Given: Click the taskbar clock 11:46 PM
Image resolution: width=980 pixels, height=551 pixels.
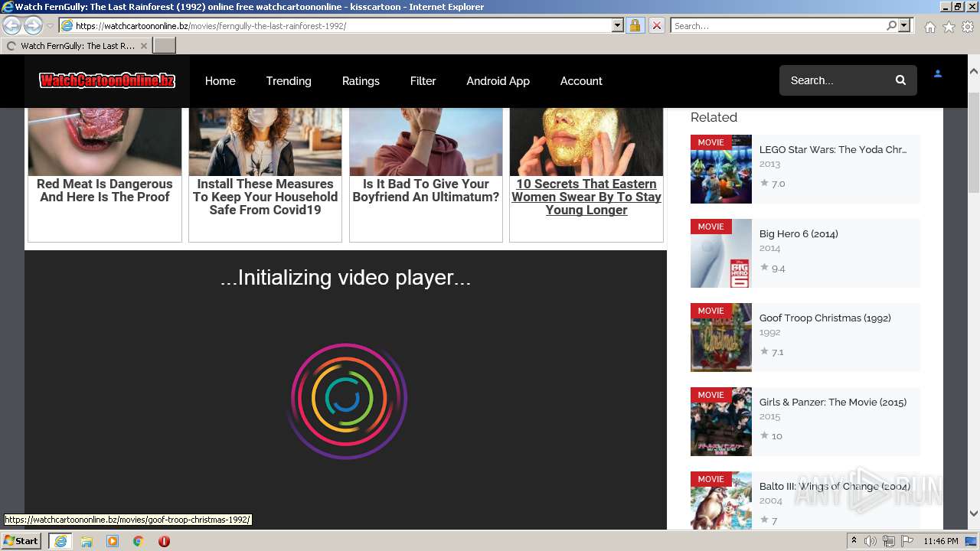Looking at the screenshot, I should click(x=941, y=541).
